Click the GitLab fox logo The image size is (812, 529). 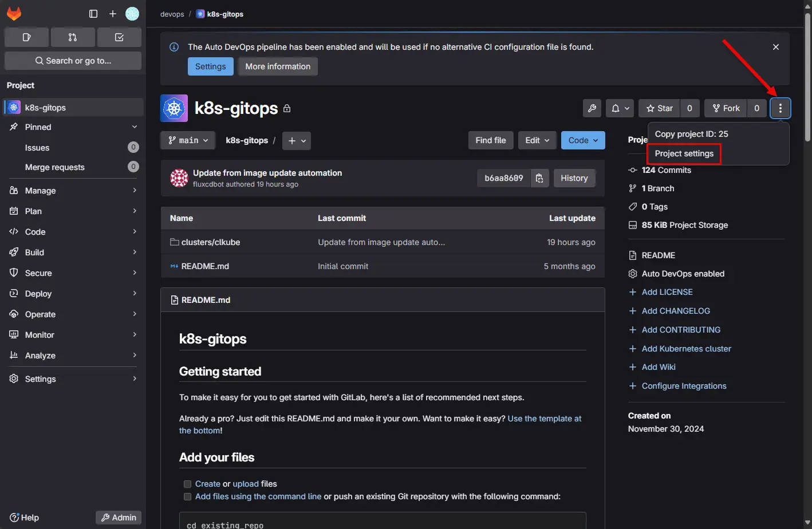[x=14, y=14]
